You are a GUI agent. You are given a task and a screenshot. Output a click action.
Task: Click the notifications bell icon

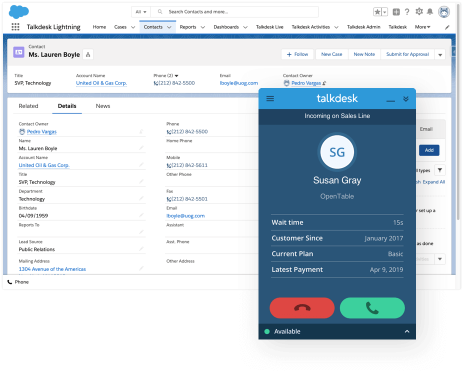click(430, 12)
